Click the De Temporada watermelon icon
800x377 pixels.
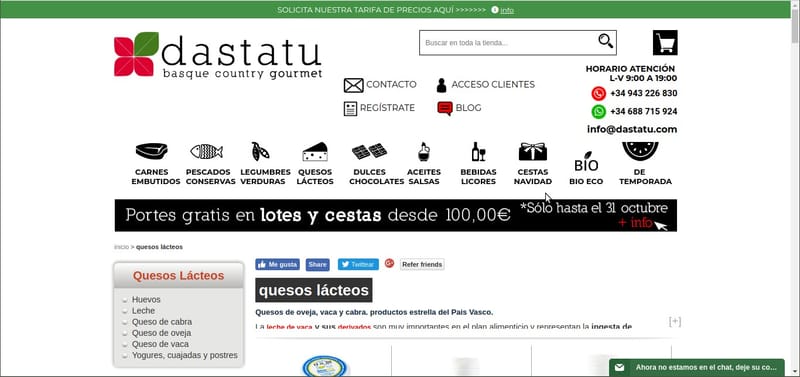coord(640,152)
